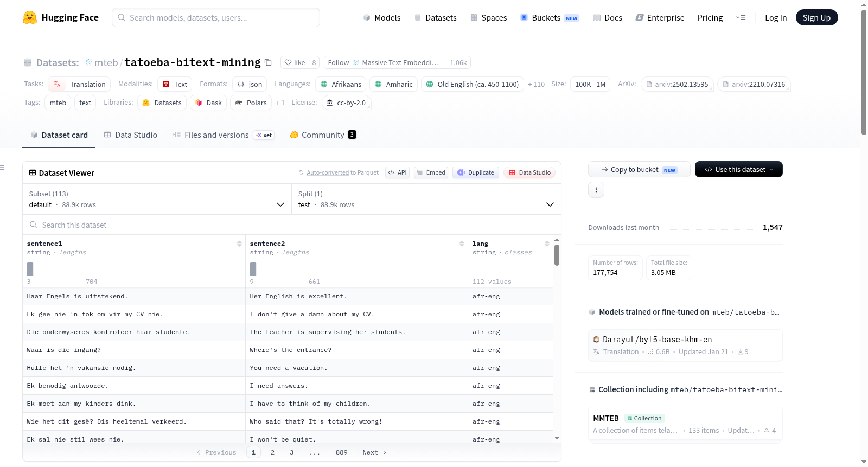Copy dataset name with the copy icon
This screenshot has width=868, height=467.
[268, 62]
